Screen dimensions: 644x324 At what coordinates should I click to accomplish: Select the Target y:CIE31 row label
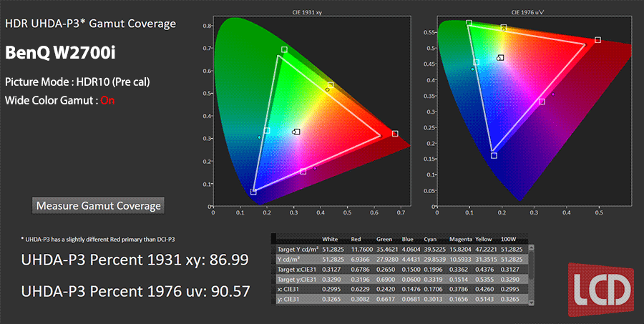pos(297,279)
